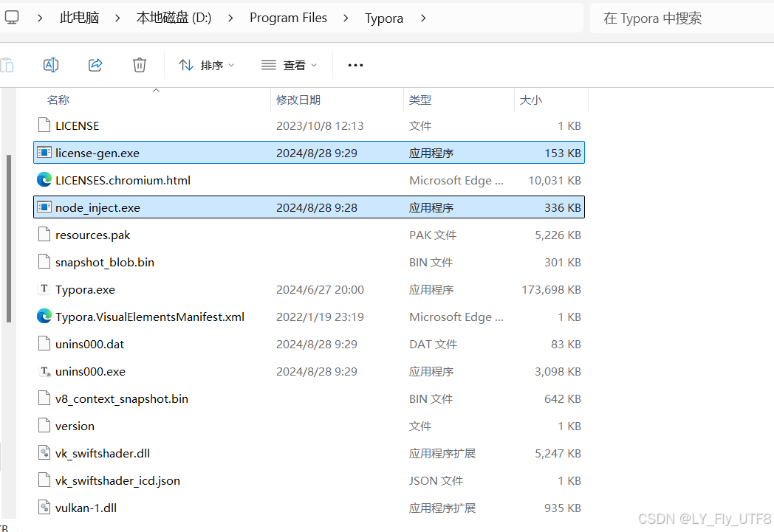The image size is (774, 532).
Task: Click the computer monitor icon in address bar
Action: (x=11, y=18)
